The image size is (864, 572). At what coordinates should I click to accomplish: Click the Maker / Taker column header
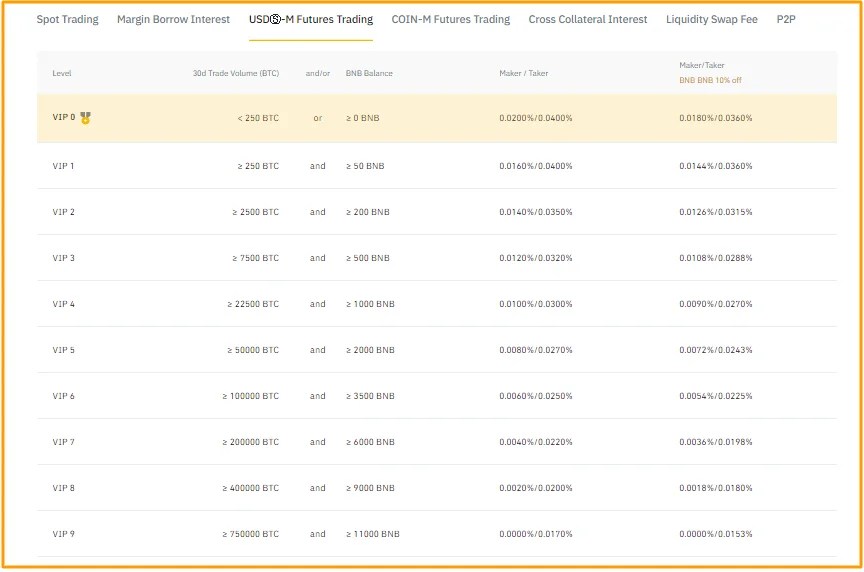tap(523, 73)
